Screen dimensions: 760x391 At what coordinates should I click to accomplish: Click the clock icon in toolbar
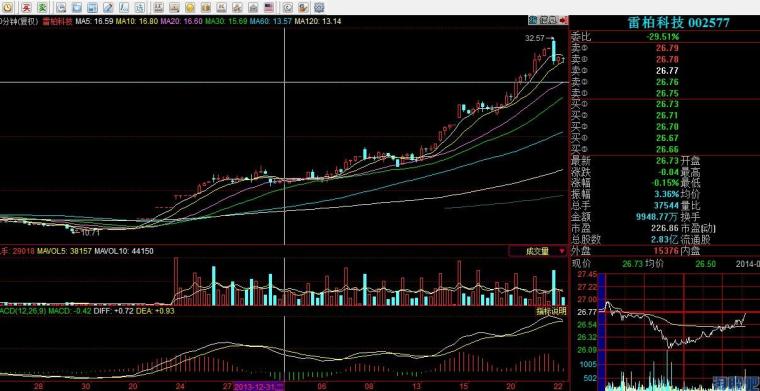pyautogui.click(x=8, y=7)
